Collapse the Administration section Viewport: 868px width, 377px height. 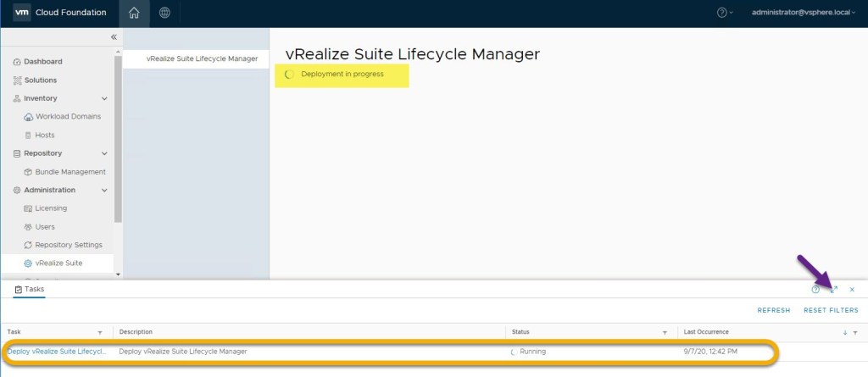pyautogui.click(x=104, y=190)
